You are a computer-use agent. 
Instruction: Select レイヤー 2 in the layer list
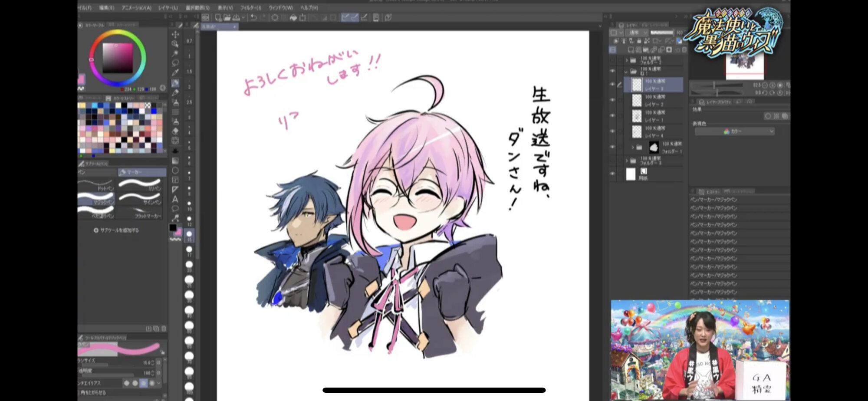[654, 101]
